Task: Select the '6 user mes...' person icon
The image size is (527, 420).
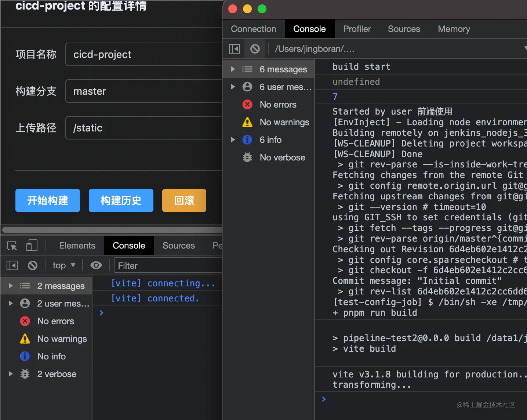Action: click(247, 87)
